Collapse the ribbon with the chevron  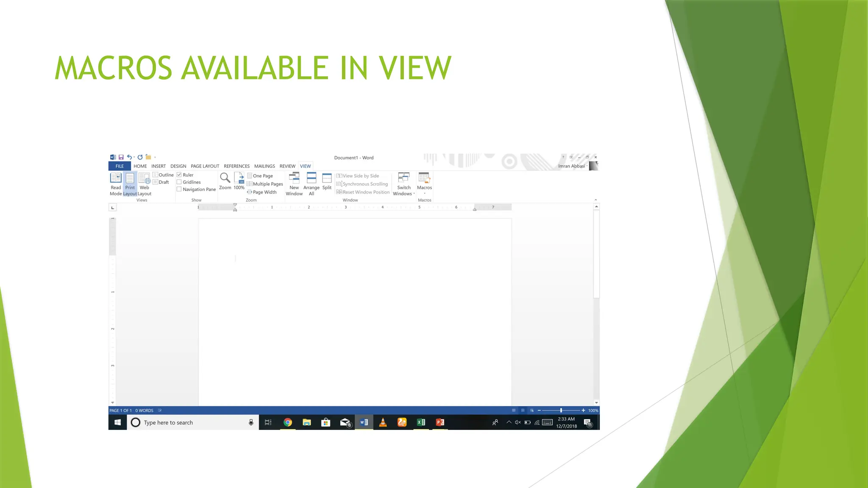coord(595,200)
